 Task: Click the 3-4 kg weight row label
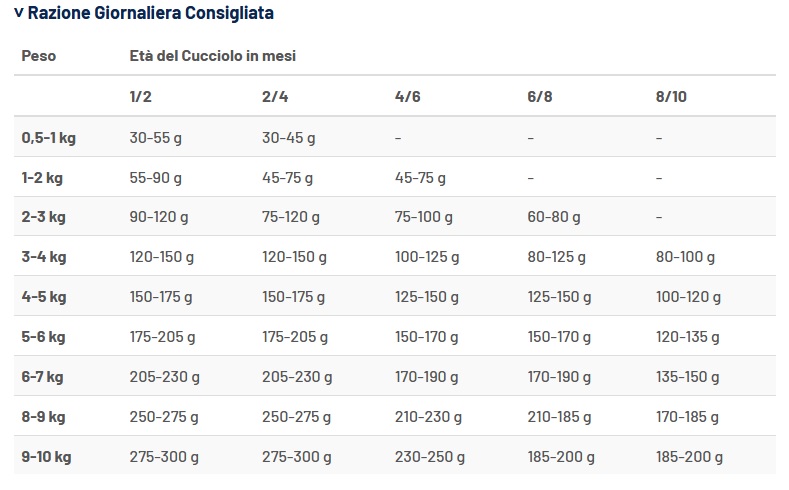(x=44, y=257)
